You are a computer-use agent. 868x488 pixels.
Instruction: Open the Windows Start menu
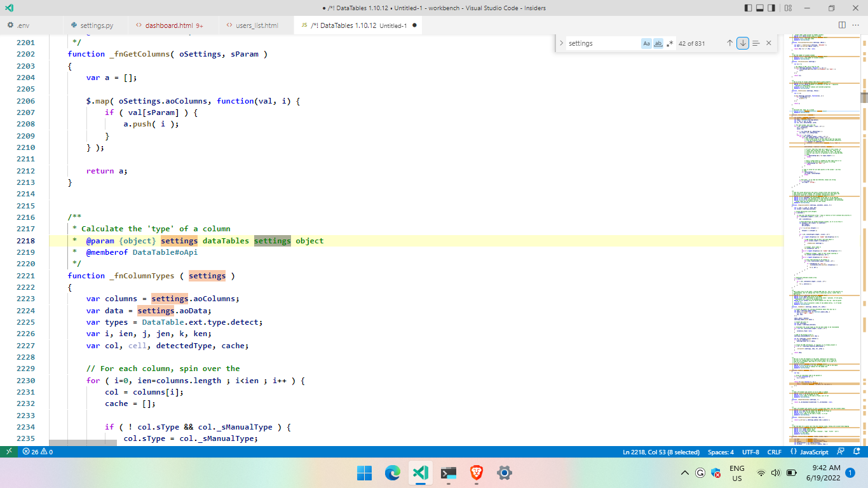tap(364, 473)
